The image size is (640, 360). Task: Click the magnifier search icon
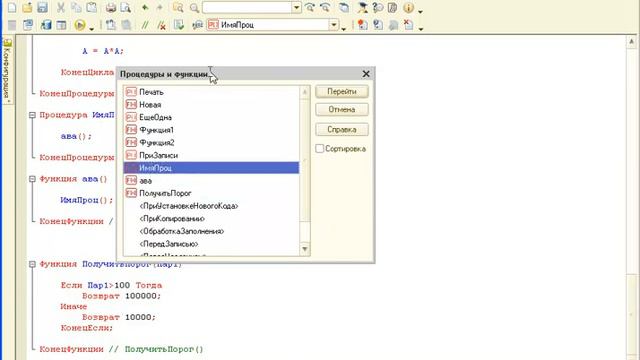194,7
